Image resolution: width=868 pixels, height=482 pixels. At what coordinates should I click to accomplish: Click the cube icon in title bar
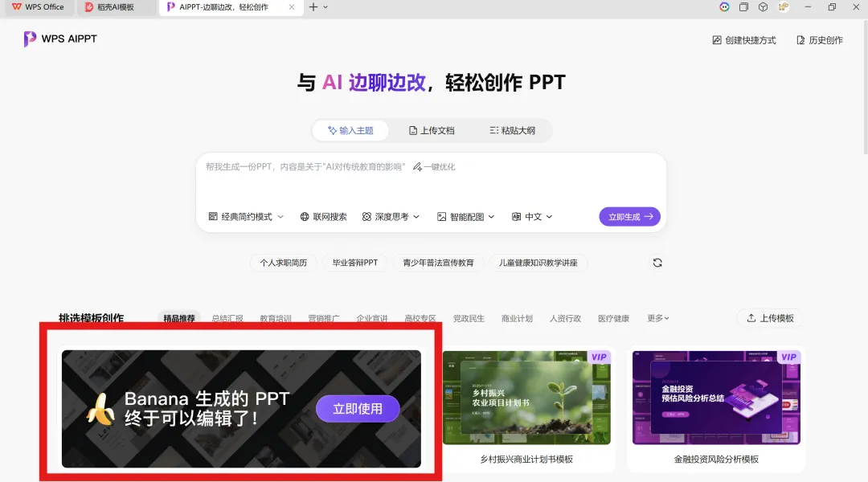coord(763,7)
